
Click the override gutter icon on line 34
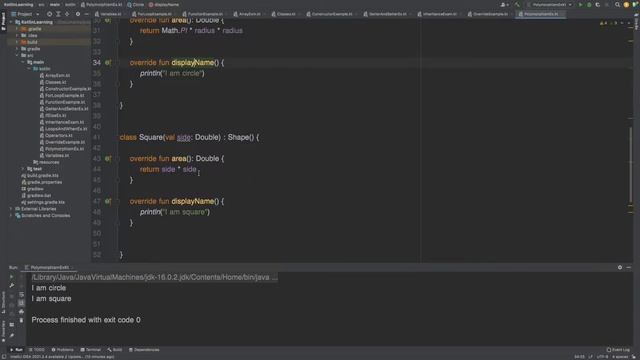coord(107,62)
